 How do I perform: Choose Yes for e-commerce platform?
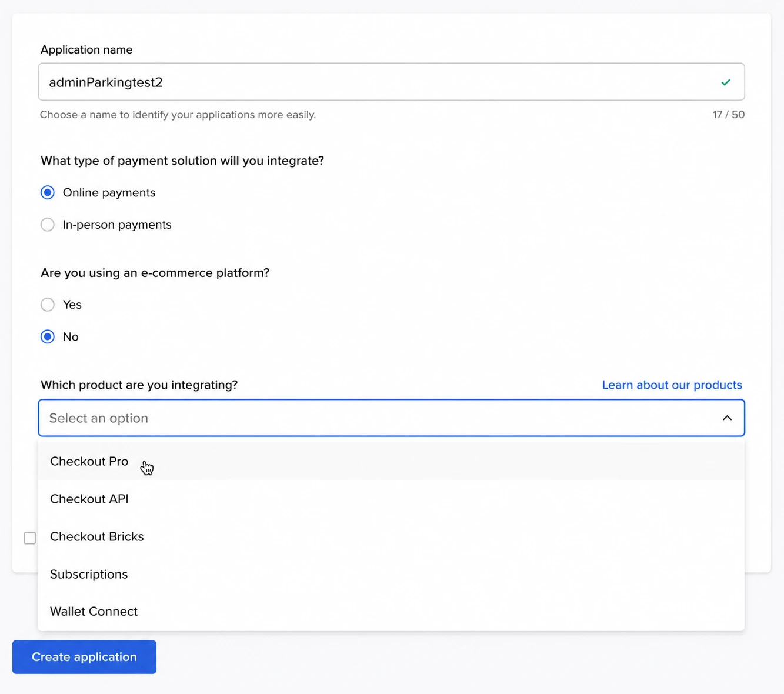coord(48,305)
